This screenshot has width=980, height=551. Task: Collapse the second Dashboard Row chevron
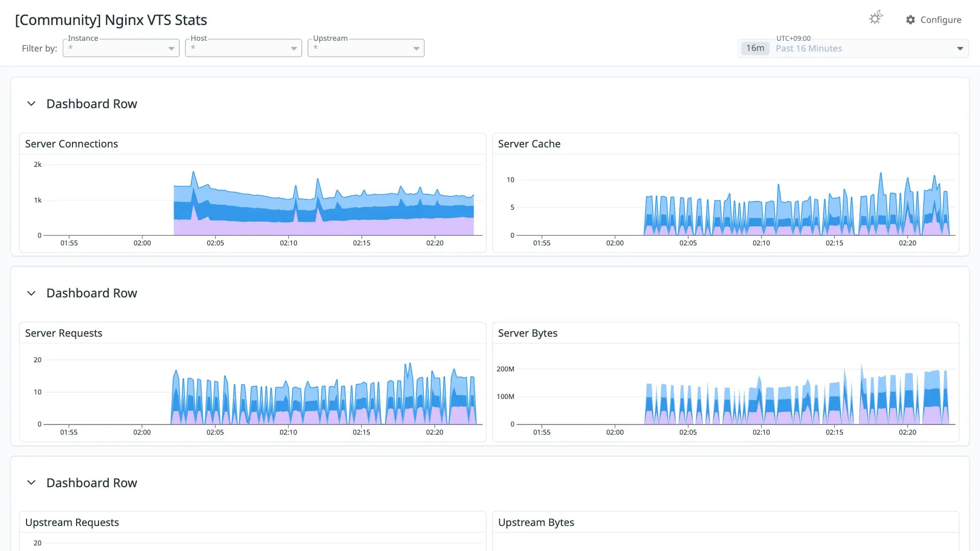31,293
